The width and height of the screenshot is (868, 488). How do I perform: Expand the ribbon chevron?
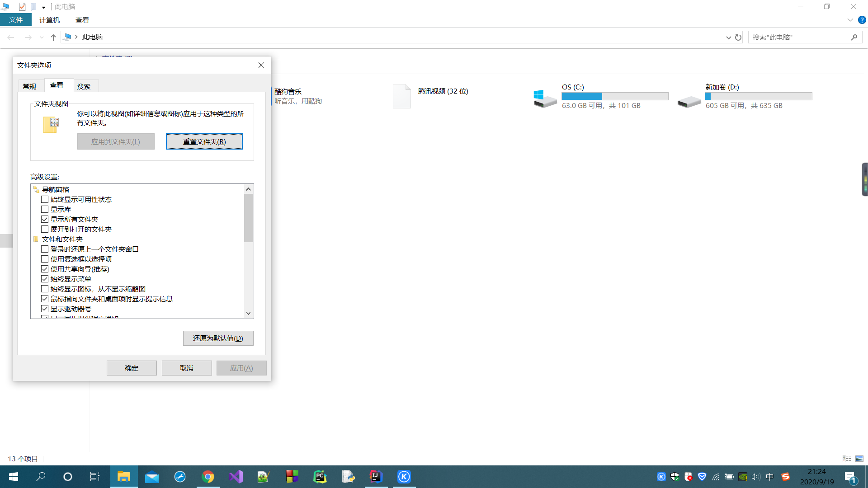click(x=850, y=20)
